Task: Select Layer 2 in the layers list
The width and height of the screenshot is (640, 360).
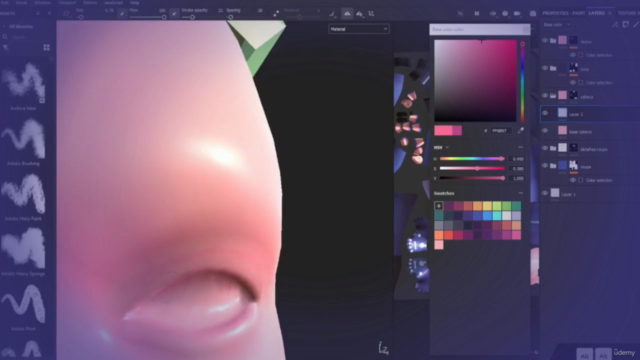Action: click(590, 114)
